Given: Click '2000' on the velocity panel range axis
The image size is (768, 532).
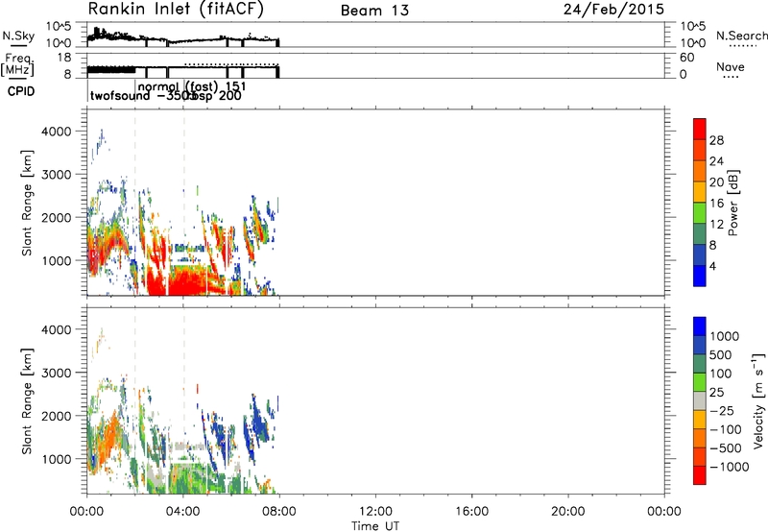Looking at the screenshot, I should click(x=57, y=416).
